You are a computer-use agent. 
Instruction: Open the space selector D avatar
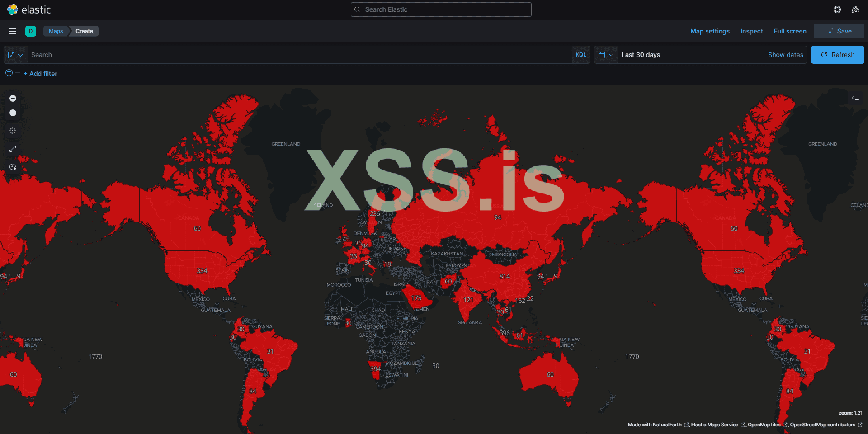pyautogui.click(x=31, y=31)
